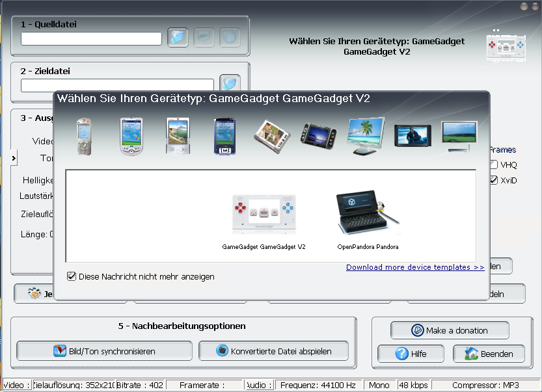Toggle the VHQ checkbox

point(494,164)
